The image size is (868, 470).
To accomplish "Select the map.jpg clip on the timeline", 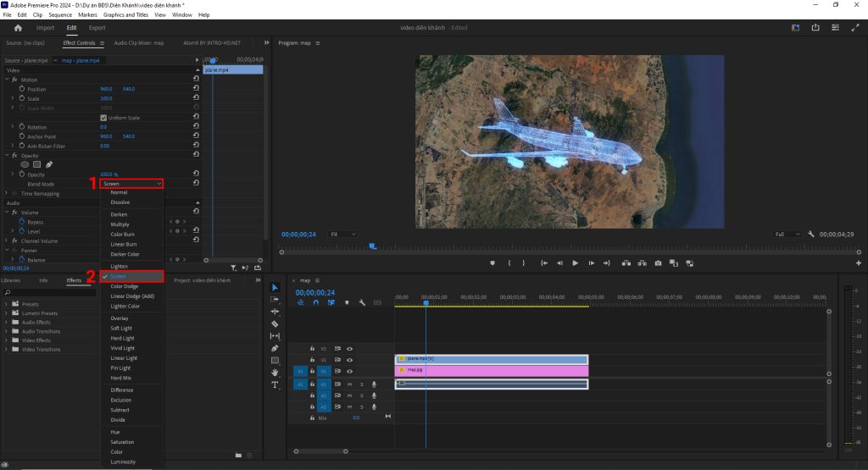I will 492,370.
